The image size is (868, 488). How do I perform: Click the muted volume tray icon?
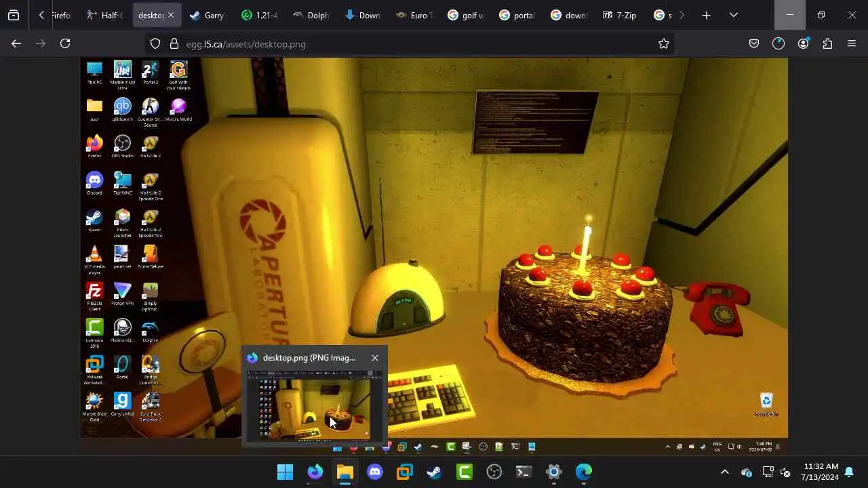coord(785,472)
